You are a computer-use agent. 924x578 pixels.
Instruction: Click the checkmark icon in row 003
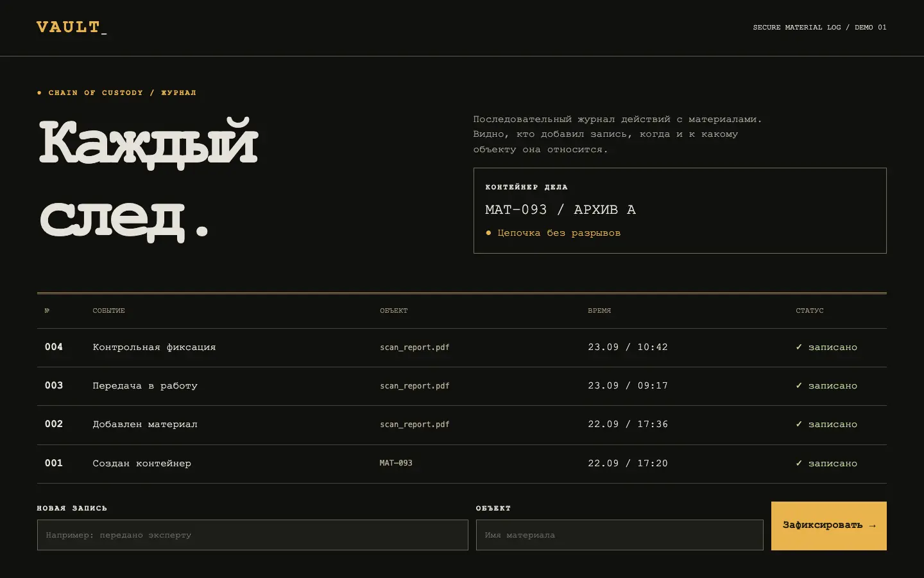pyautogui.click(x=799, y=385)
